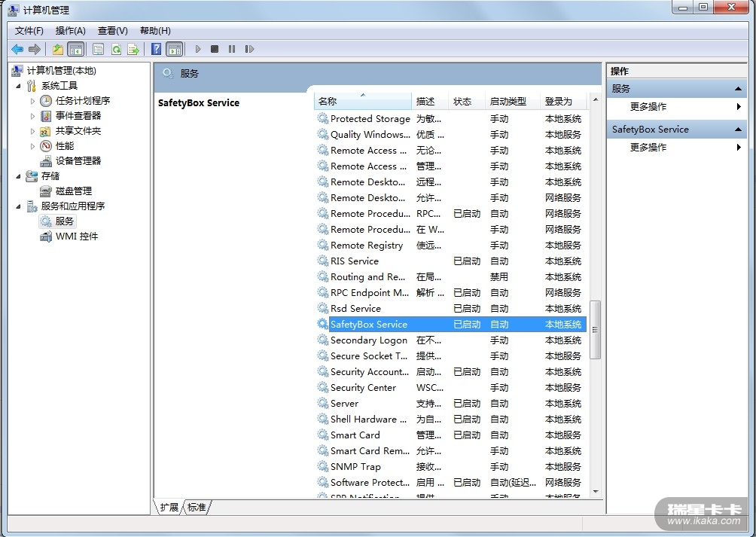756x537 pixels.
Task: Click the 性能 icon in the tree
Action: point(46,146)
